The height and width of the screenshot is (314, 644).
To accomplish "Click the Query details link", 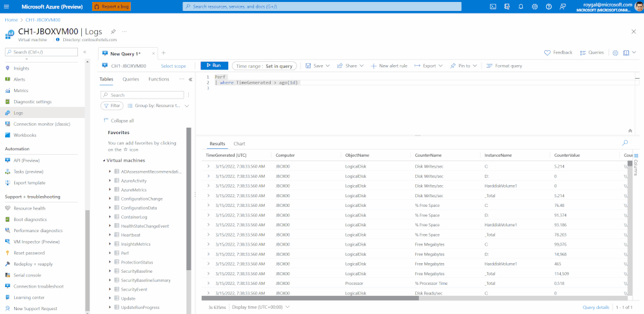I will click(596, 307).
